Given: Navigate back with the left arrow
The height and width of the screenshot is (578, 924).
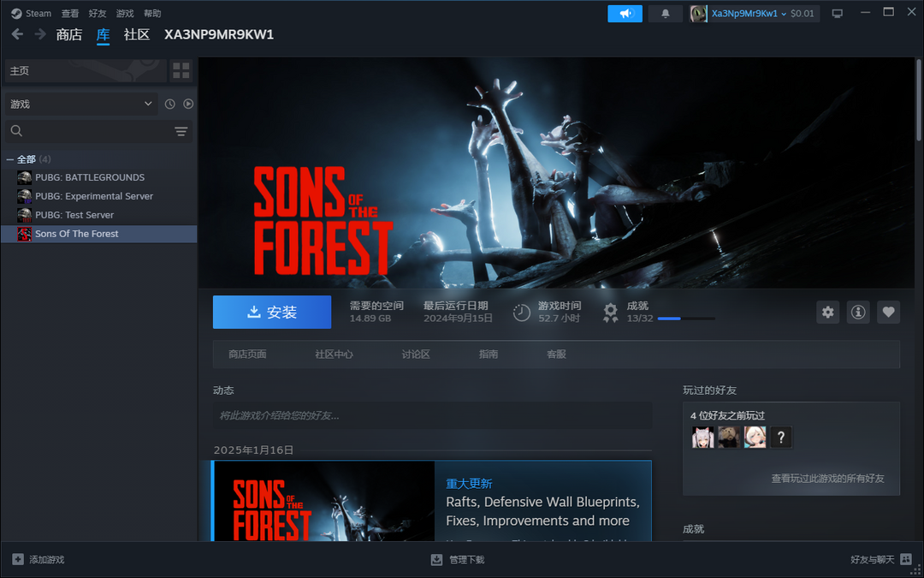Looking at the screenshot, I should click(x=17, y=34).
